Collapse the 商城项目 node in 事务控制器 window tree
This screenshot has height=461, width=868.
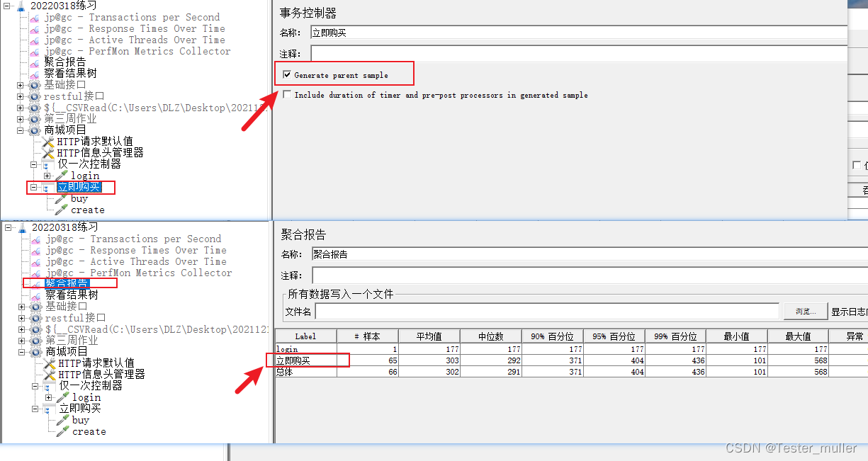(x=21, y=130)
